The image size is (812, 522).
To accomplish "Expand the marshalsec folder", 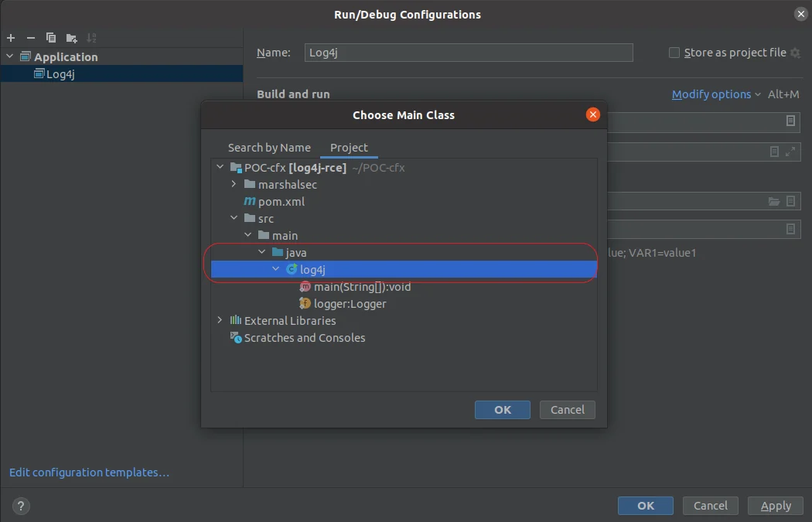I will click(x=234, y=184).
